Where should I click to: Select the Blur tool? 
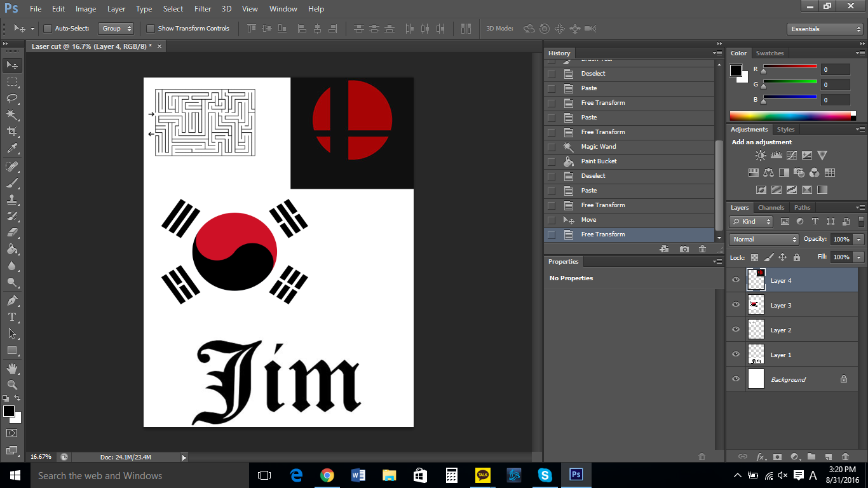coord(12,266)
